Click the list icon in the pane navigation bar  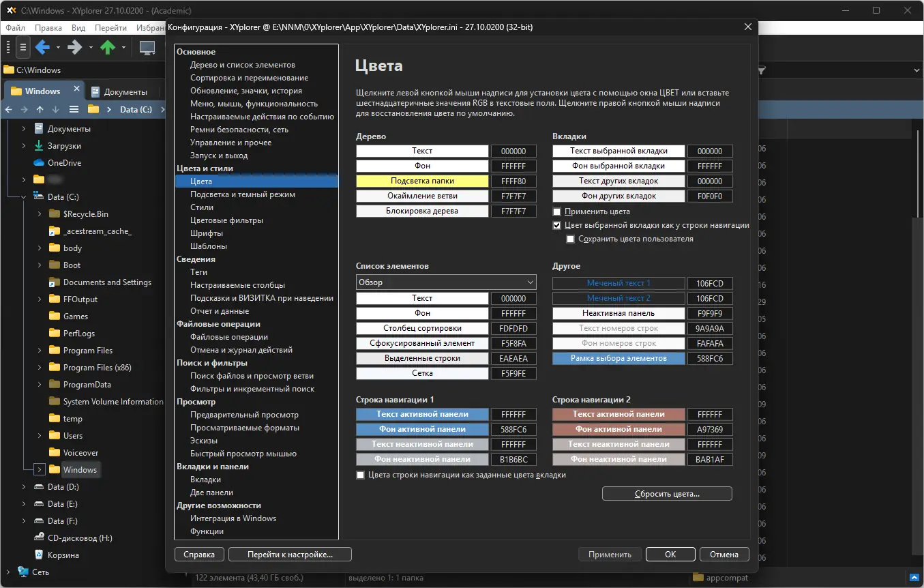[x=74, y=108]
